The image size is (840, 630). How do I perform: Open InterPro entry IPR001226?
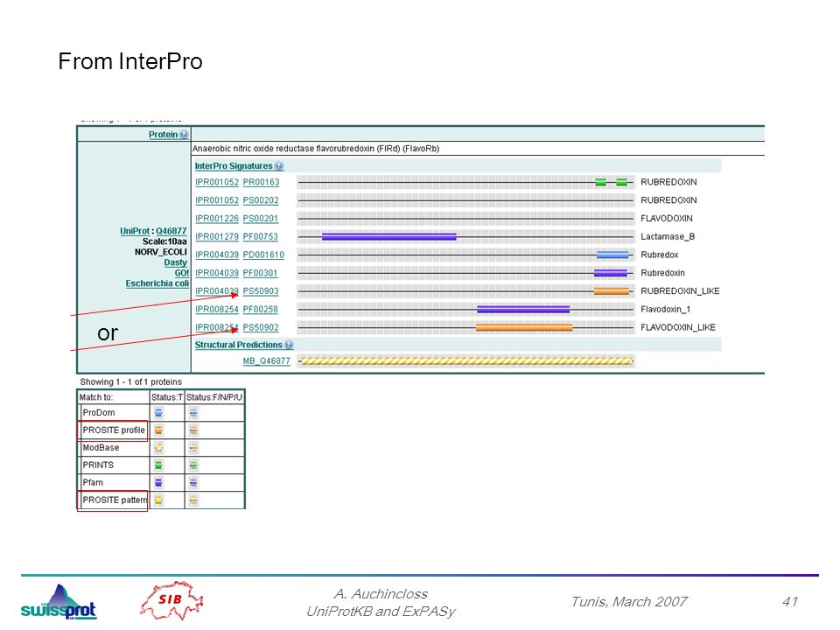click(217, 219)
